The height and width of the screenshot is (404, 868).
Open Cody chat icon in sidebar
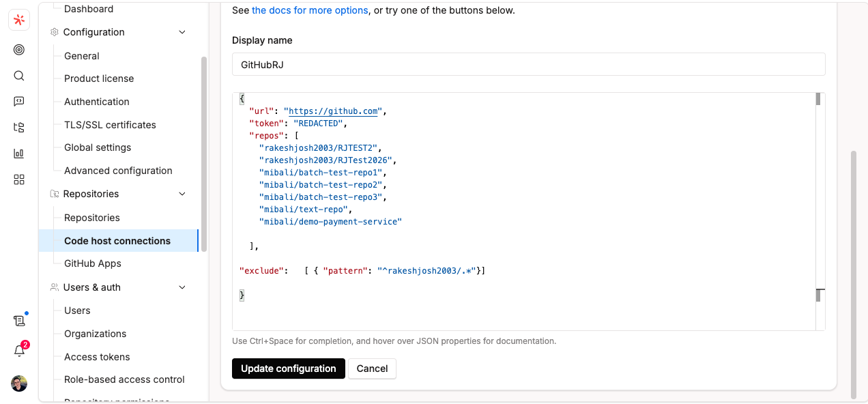pyautogui.click(x=18, y=101)
